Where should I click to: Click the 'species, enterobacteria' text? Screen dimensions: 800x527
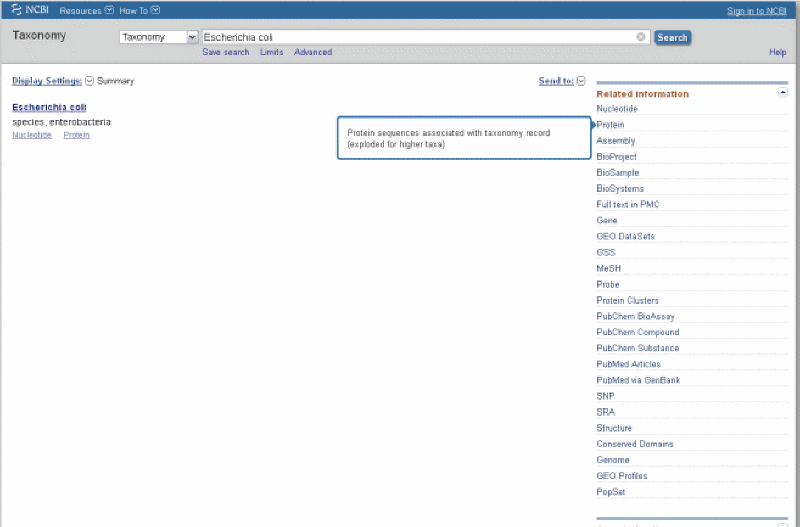tap(61, 122)
